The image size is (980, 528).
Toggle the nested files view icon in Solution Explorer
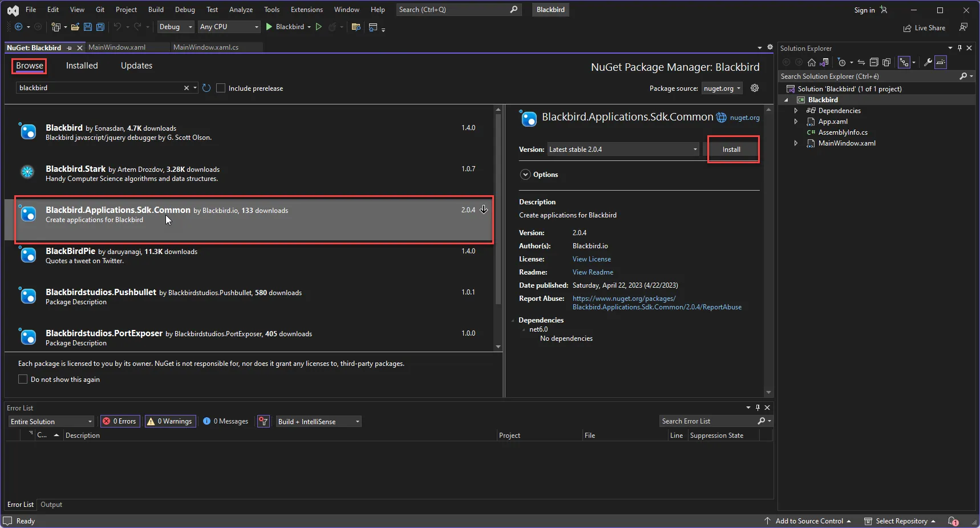[x=904, y=62]
